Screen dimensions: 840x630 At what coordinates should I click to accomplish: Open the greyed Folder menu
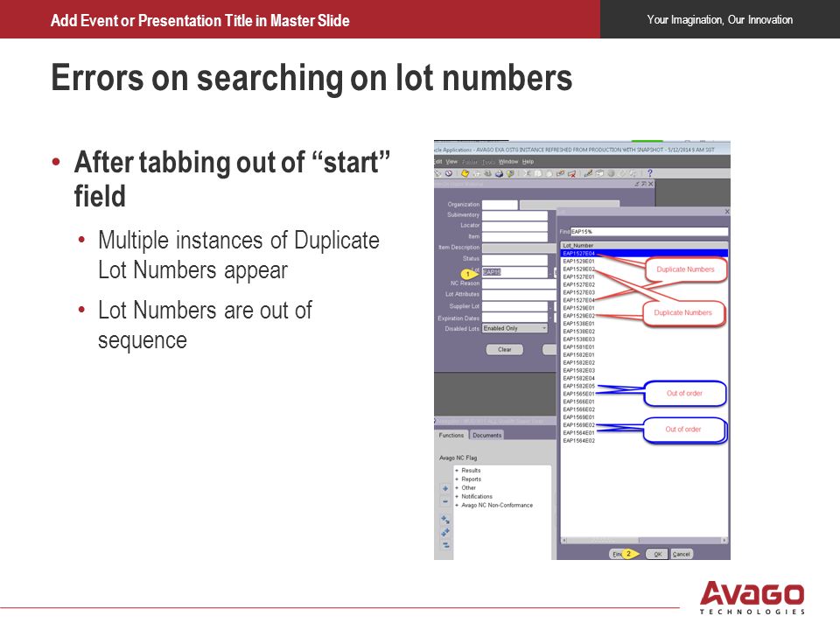pyautogui.click(x=470, y=162)
